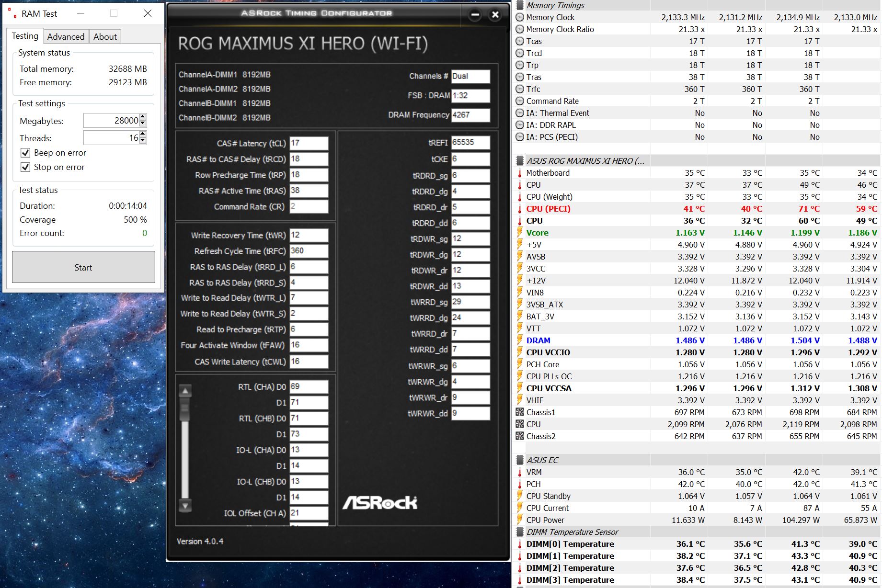Click the DIMM Temperature Sensor group icon
Viewport: 882px width, 588px height.
coord(519,532)
